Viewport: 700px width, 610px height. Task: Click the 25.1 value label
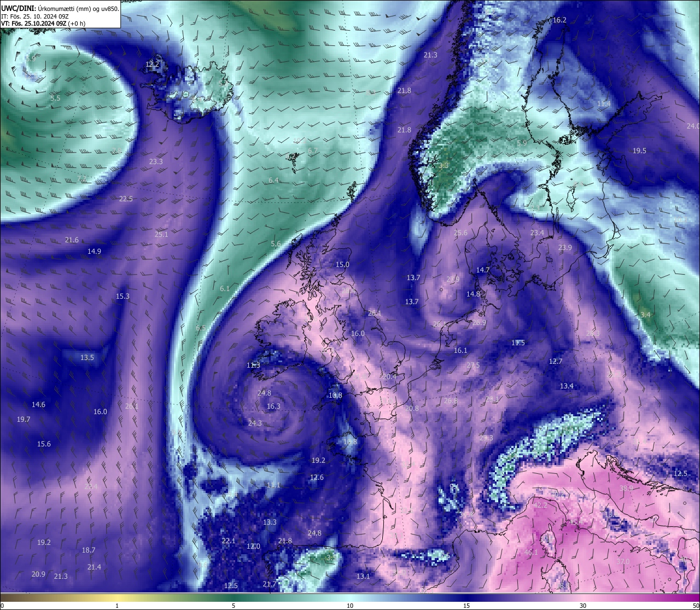point(161,234)
